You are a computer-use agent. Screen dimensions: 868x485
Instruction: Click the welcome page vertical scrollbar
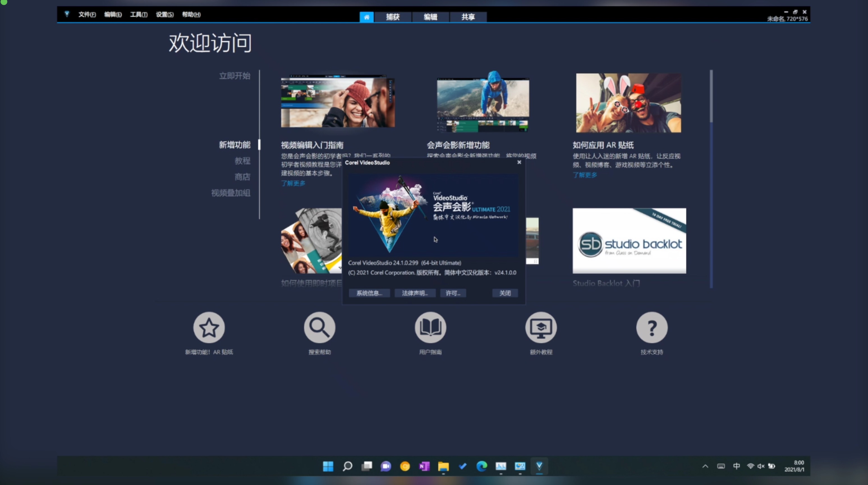point(711,96)
